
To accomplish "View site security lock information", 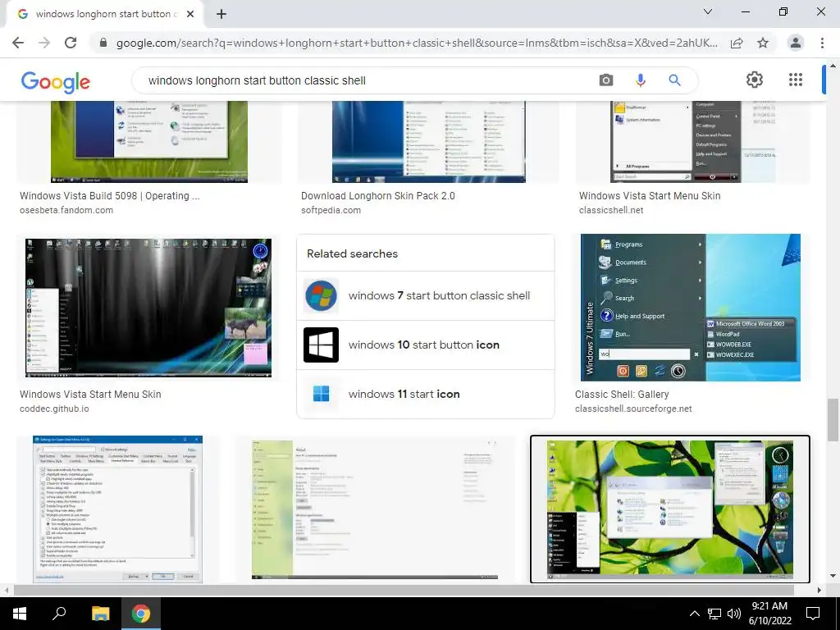I will (103, 43).
